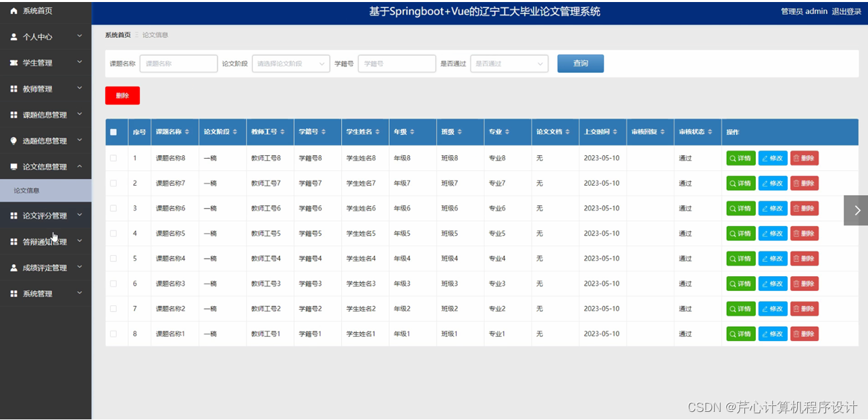Screen dimensions: 868x420
Task: Open the 是否通过 dropdown filter
Action: (x=509, y=63)
